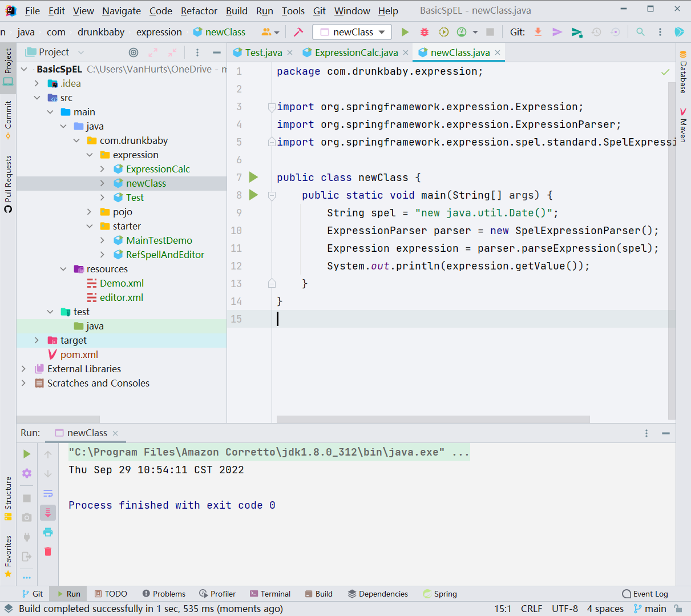This screenshot has width=691, height=616.
Task: Click the Git update project arrow
Action: point(538,32)
